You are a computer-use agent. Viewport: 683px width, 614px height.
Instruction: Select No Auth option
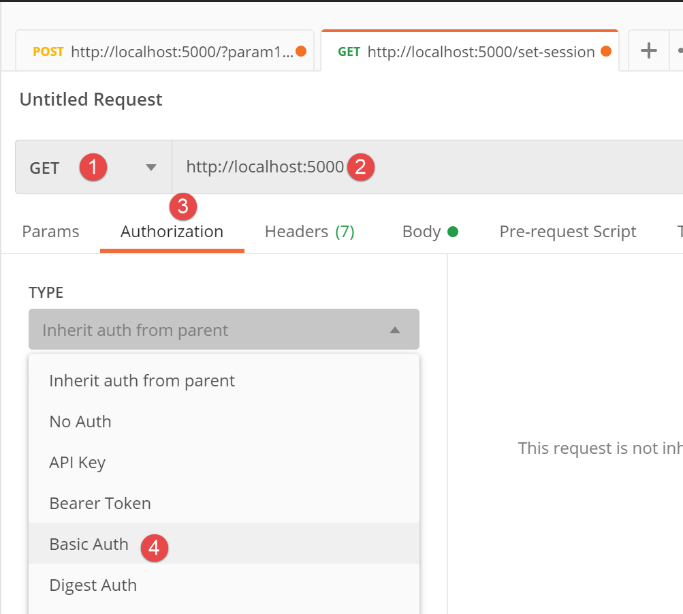80,422
